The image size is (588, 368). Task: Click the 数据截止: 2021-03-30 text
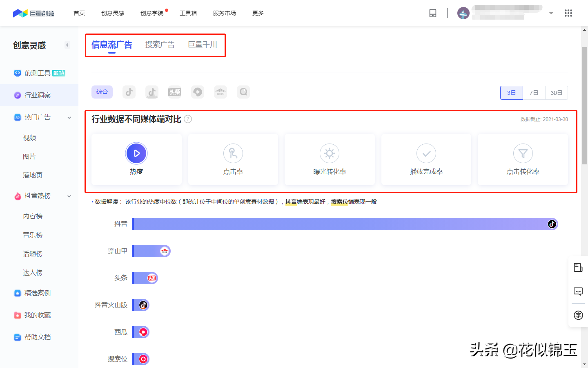pyautogui.click(x=544, y=119)
